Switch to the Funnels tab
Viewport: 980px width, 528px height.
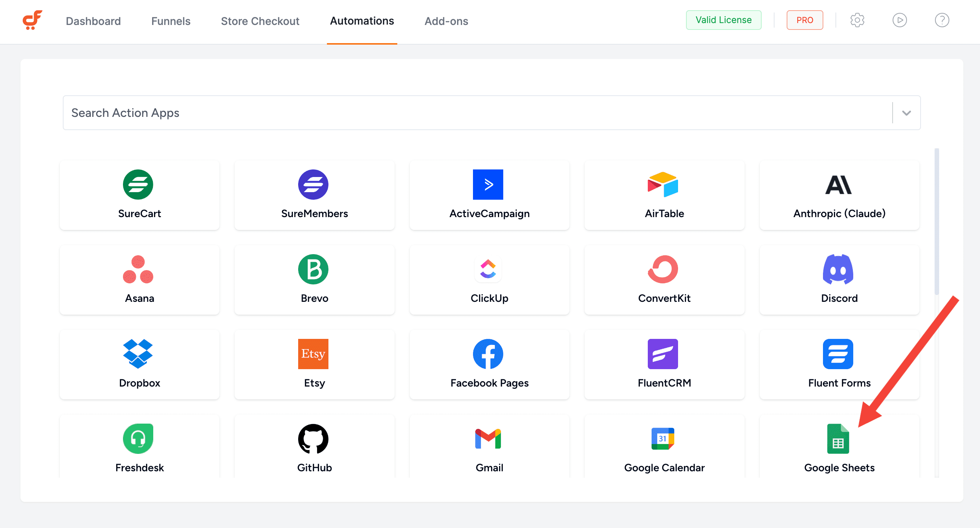[x=170, y=21]
